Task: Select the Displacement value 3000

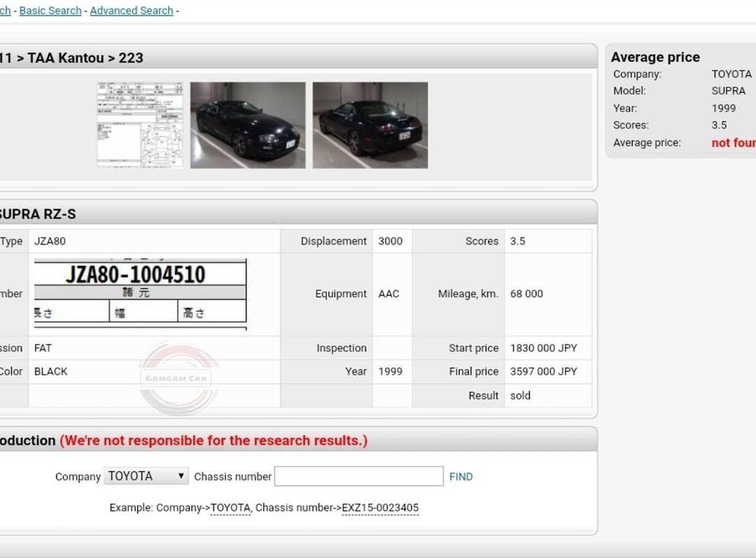Action: pyautogui.click(x=390, y=241)
